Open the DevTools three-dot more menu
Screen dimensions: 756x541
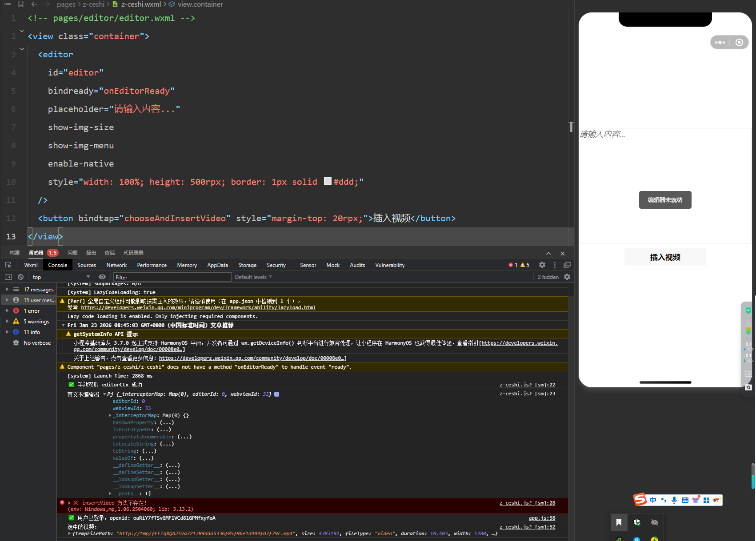point(555,265)
